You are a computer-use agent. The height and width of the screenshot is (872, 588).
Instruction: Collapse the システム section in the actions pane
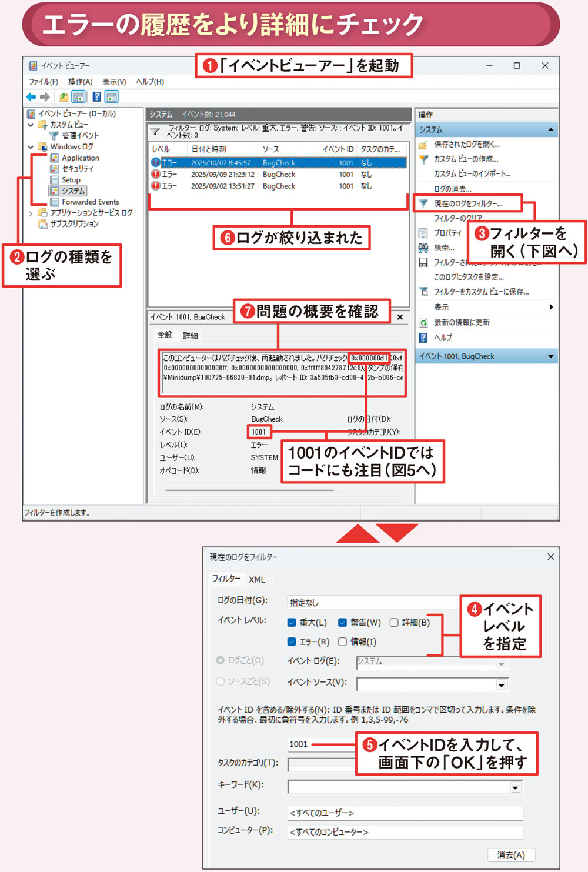(x=550, y=129)
